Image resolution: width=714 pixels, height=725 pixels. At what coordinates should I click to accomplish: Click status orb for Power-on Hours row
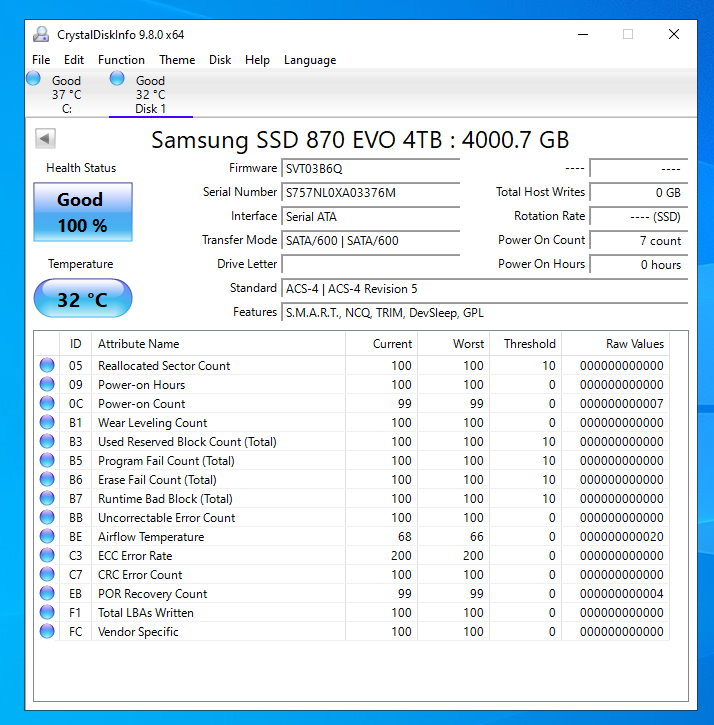tap(47, 384)
